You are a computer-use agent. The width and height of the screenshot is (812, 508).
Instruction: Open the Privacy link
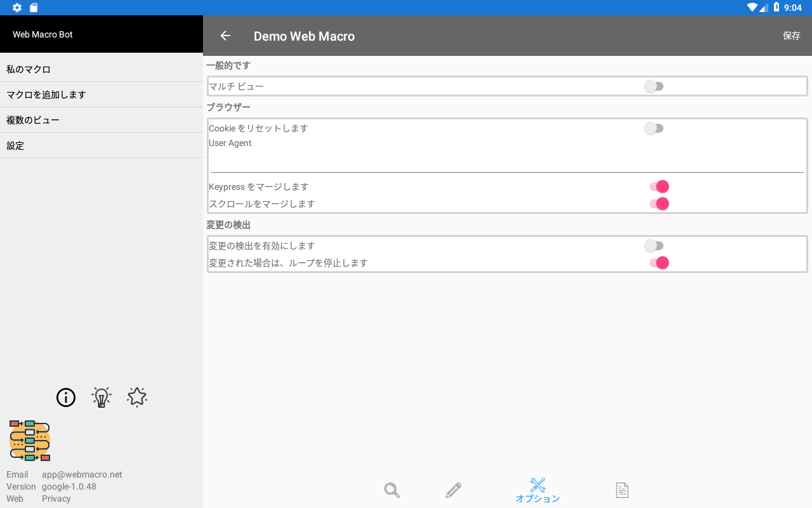point(56,498)
